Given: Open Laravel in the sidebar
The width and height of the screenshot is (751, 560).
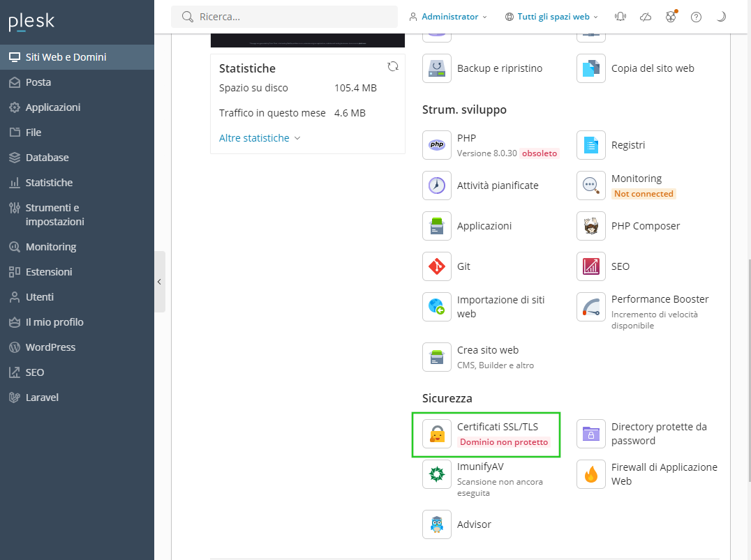Looking at the screenshot, I should (77, 398).
